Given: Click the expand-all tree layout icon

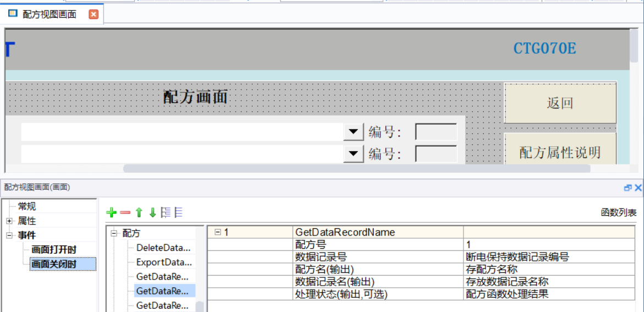Looking at the screenshot, I should pos(166,212).
